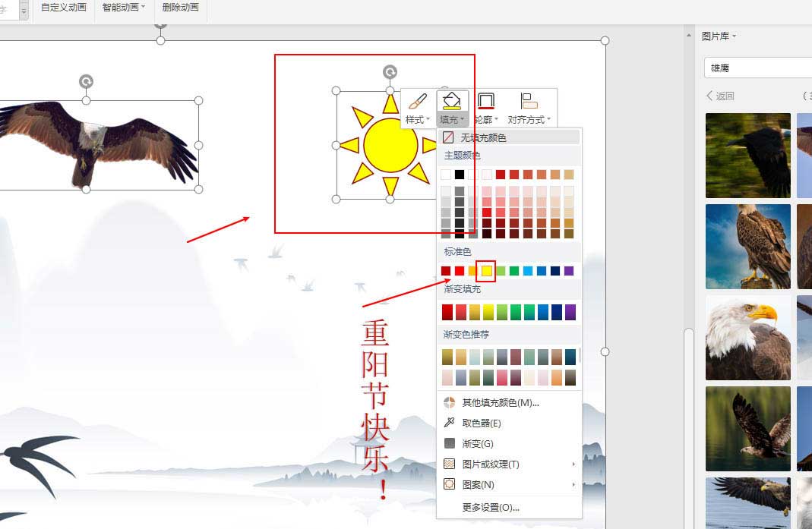Pick red gradient fill swatch
Image resolution: width=812 pixels, height=529 pixels.
(447, 312)
